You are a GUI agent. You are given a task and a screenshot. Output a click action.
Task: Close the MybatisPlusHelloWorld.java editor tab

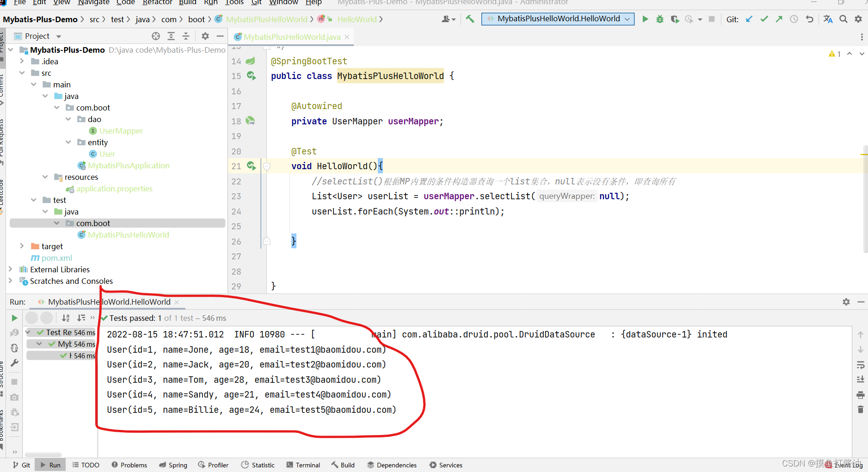click(x=347, y=37)
